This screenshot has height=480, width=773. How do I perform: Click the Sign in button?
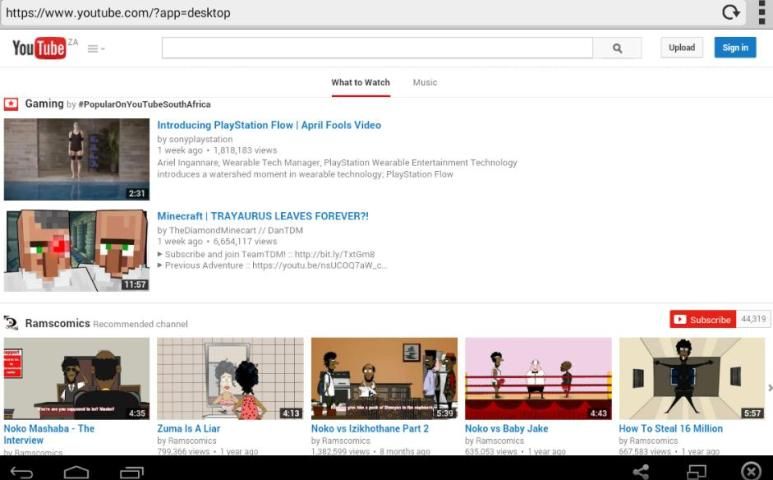tap(735, 48)
